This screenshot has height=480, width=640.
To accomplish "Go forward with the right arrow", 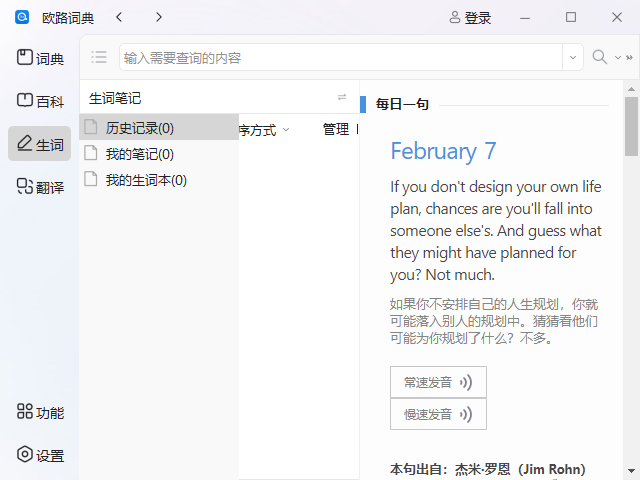I will (158, 17).
